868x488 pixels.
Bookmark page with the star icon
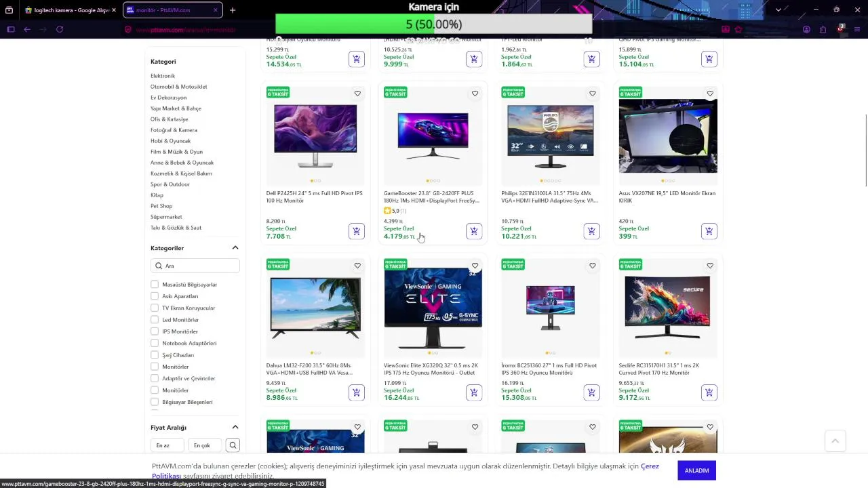[738, 29]
